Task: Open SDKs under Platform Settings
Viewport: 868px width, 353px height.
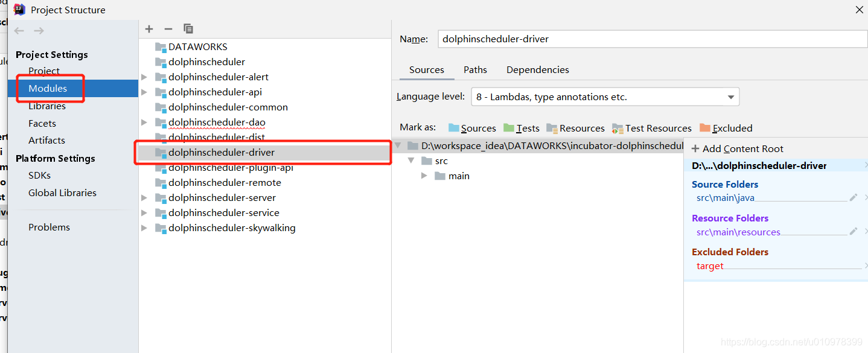Action: [x=39, y=176]
